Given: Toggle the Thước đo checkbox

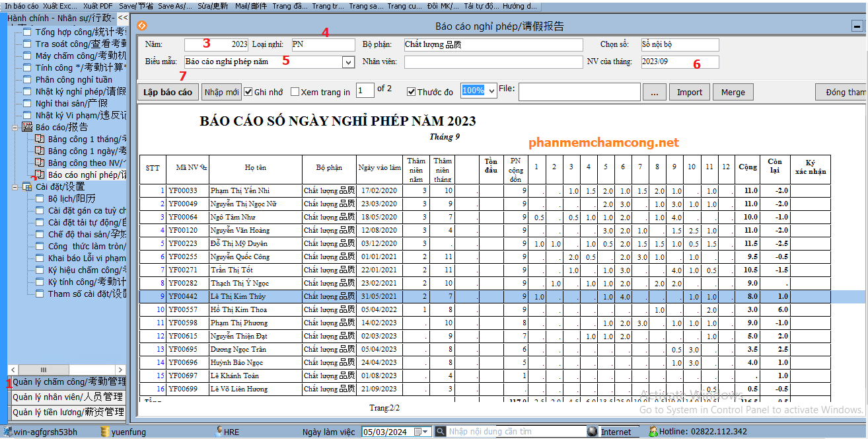Looking at the screenshot, I should (x=411, y=92).
